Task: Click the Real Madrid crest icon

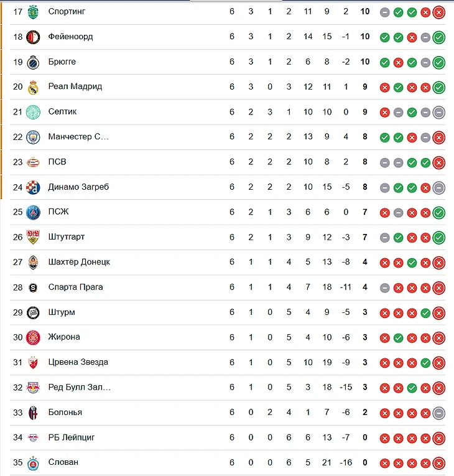Action: coord(33,88)
